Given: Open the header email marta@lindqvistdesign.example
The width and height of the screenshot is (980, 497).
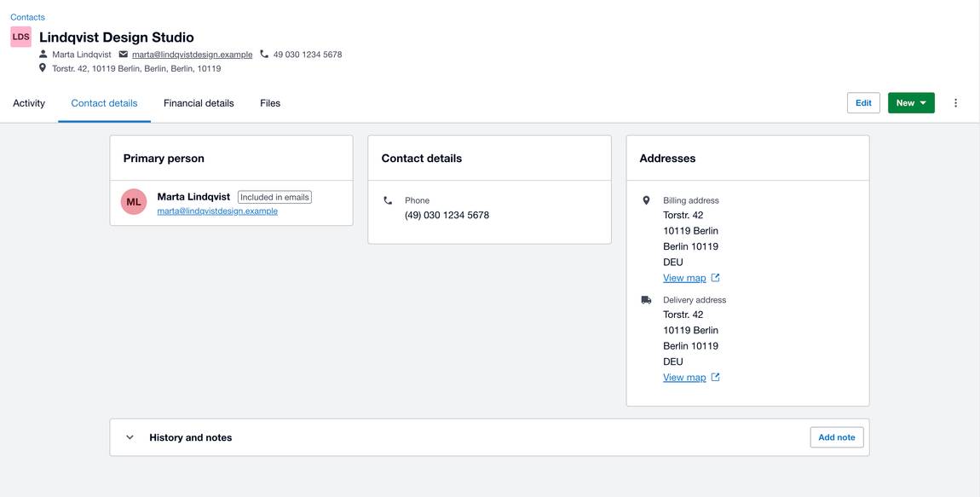Looking at the screenshot, I should [x=192, y=55].
